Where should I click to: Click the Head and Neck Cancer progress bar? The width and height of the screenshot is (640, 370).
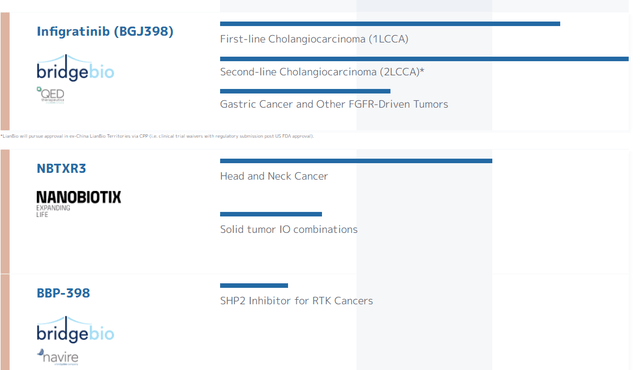click(x=356, y=161)
